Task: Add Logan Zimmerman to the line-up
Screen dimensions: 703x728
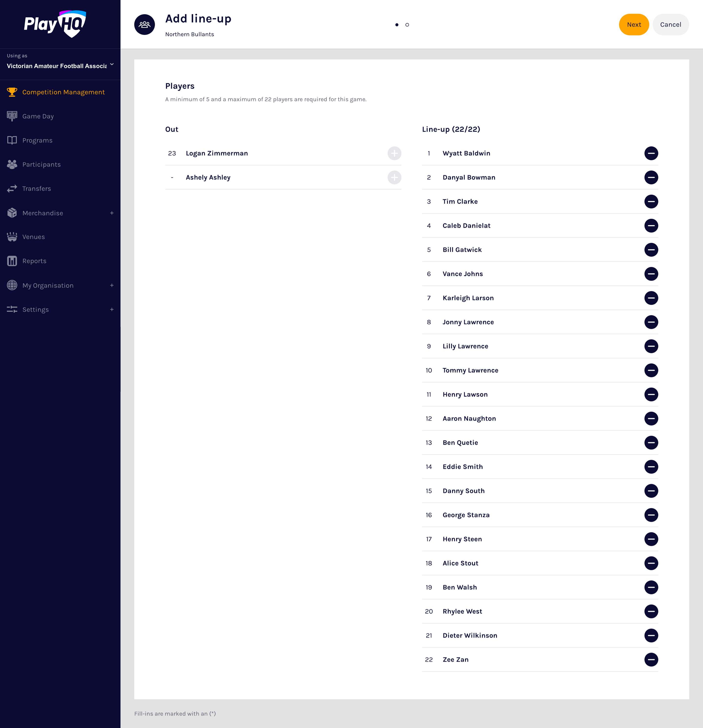Action: tap(394, 153)
